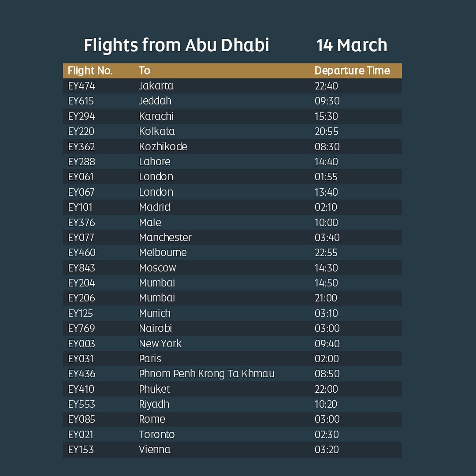Click flight number EY153 to Vienna
The width and height of the screenshot is (476, 476).
[81, 450]
